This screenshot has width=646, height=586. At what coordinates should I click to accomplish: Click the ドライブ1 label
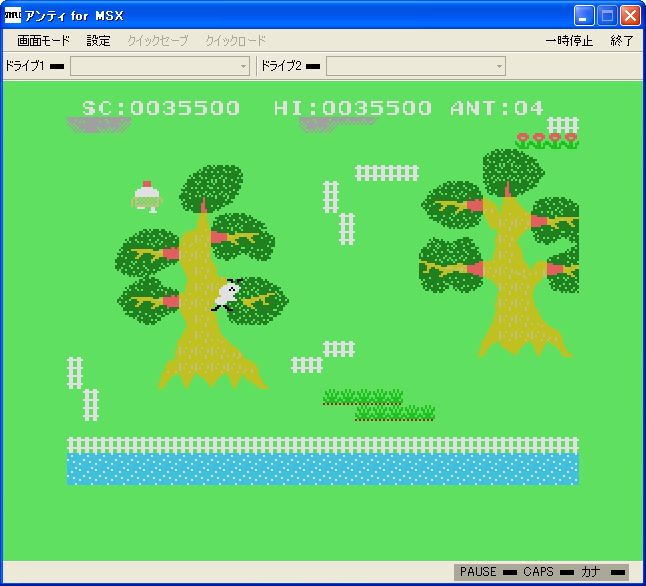(24, 66)
